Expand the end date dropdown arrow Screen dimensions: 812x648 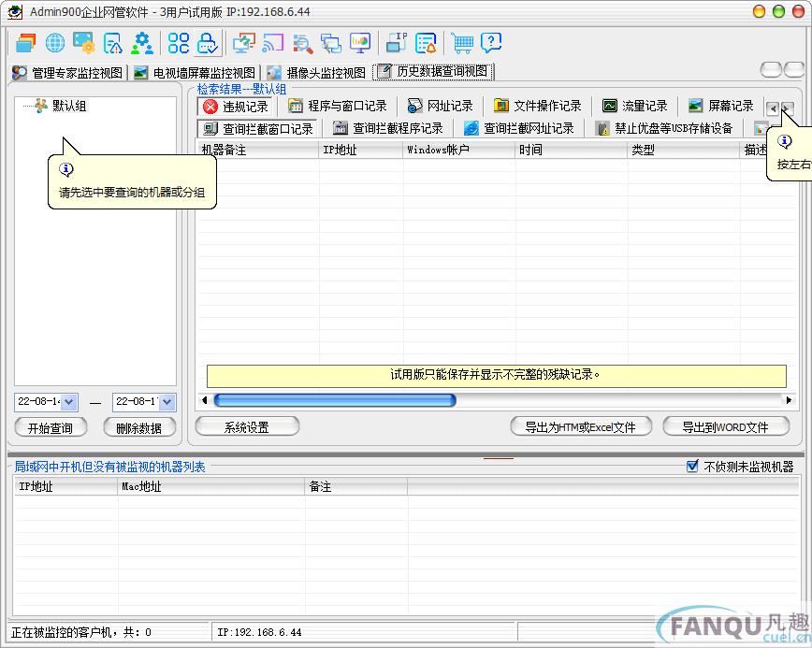point(167,402)
